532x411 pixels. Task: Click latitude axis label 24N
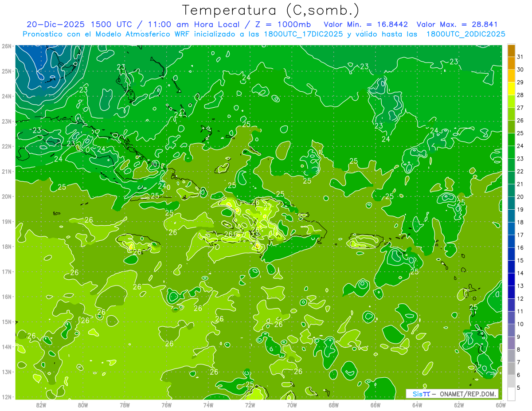tap(7, 96)
